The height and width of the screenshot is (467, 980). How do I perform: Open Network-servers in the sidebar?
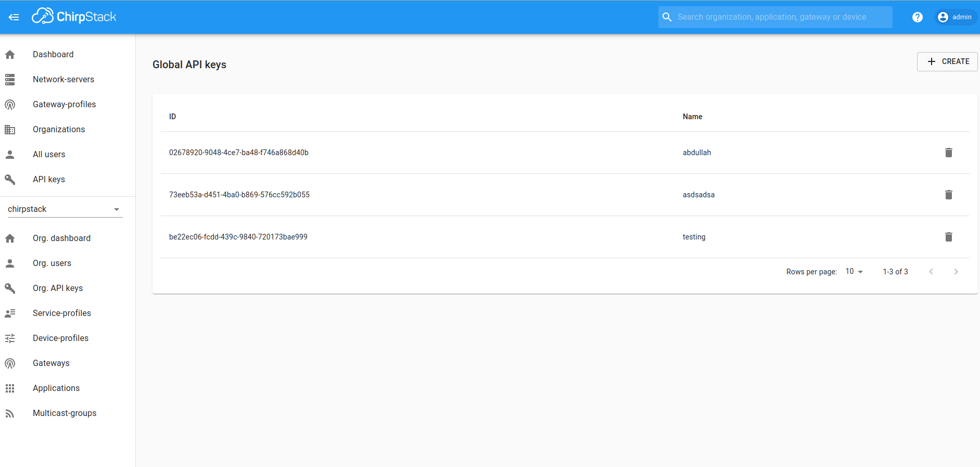click(x=63, y=80)
